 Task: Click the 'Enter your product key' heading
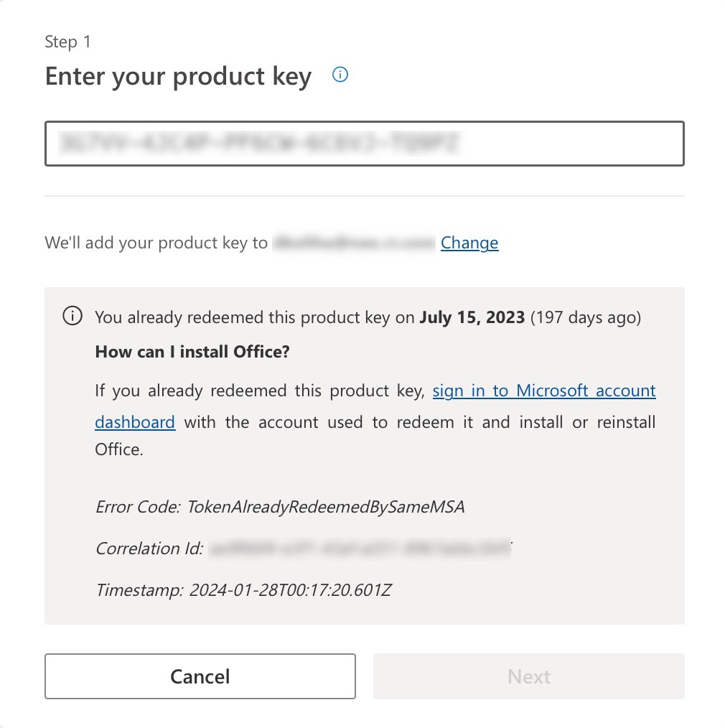coord(178,76)
